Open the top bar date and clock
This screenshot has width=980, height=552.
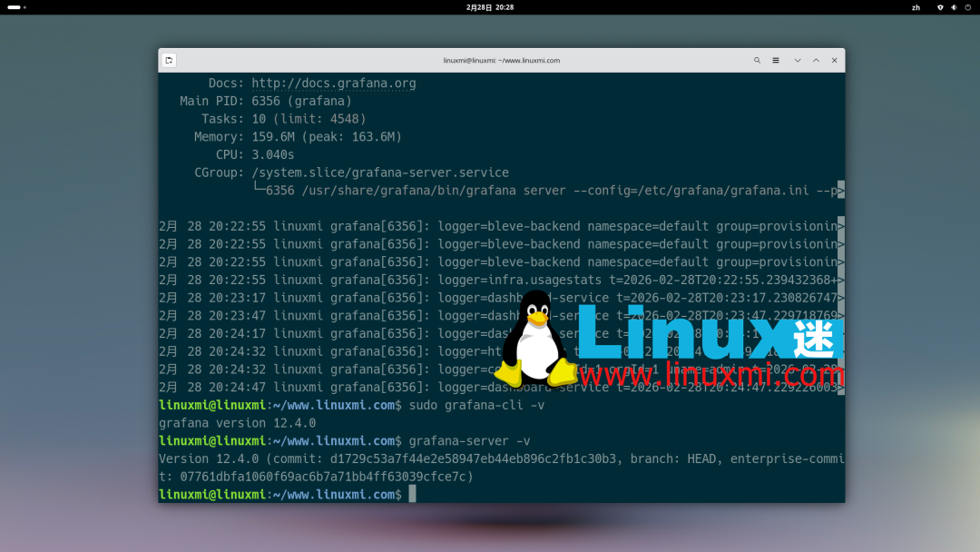[490, 7]
